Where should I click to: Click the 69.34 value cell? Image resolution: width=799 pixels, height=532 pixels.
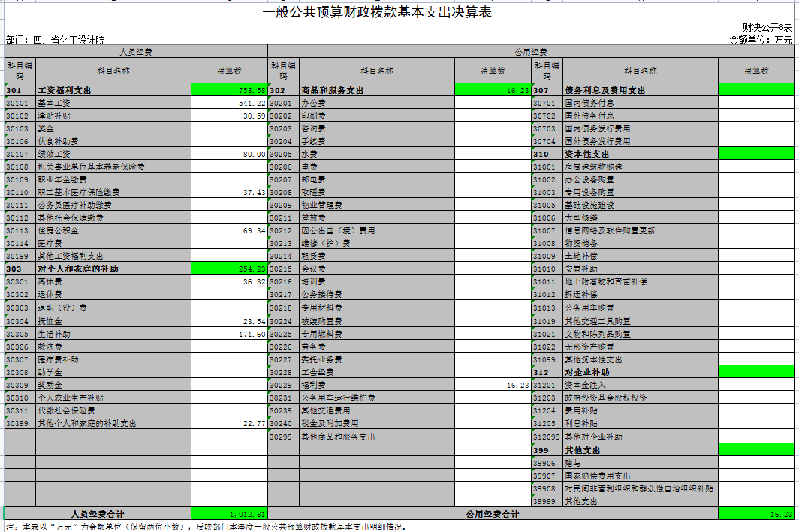229,230
